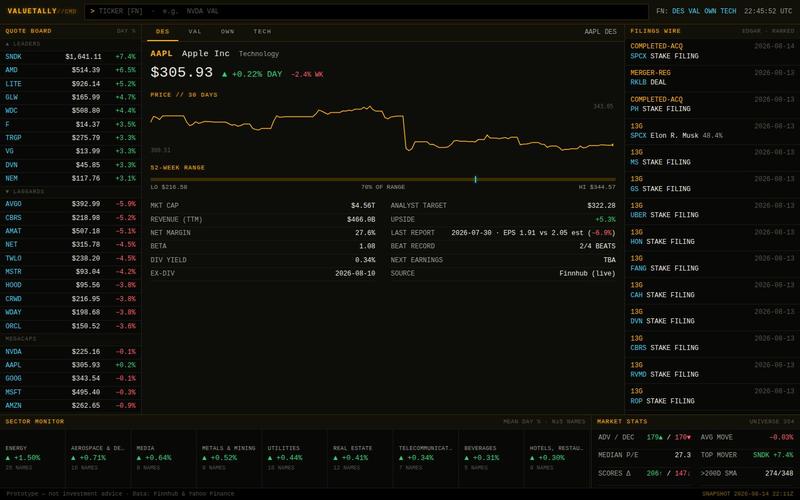This screenshot has width=800, height=500.
Task: Click the ticker command input field
Action: pos(366,11)
